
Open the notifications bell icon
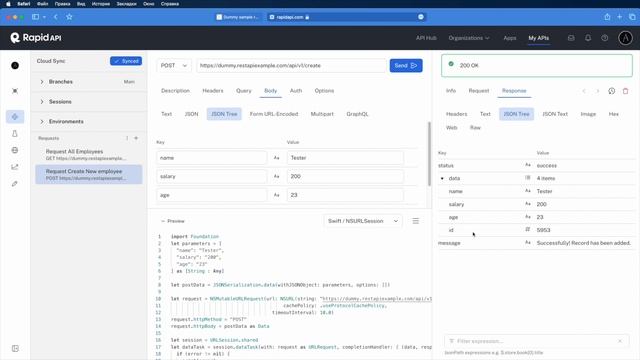coord(588,38)
